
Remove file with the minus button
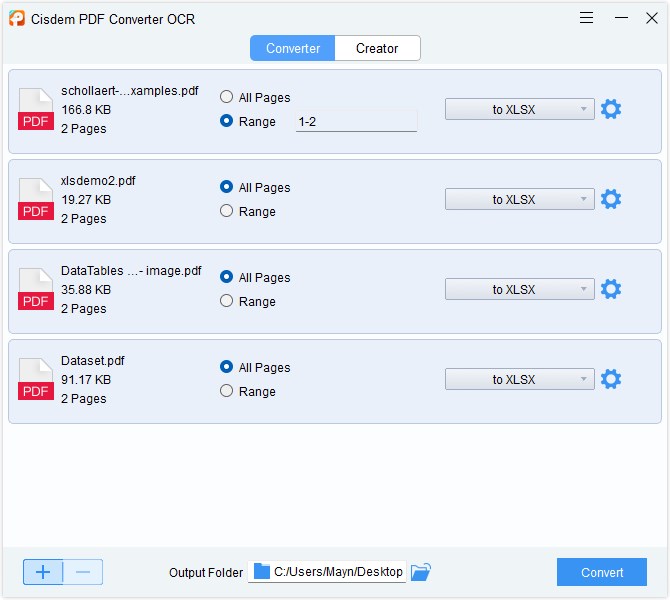83,572
